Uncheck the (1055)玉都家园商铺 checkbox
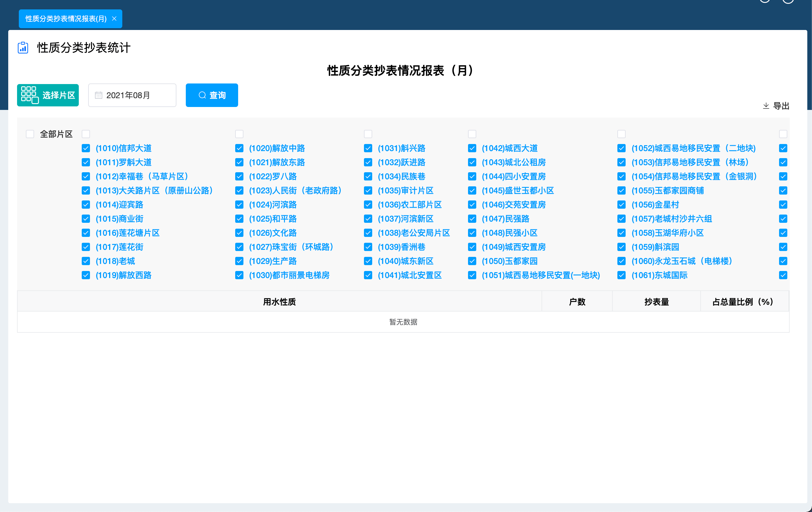812x512 pixels. click(x=621, y=190)
